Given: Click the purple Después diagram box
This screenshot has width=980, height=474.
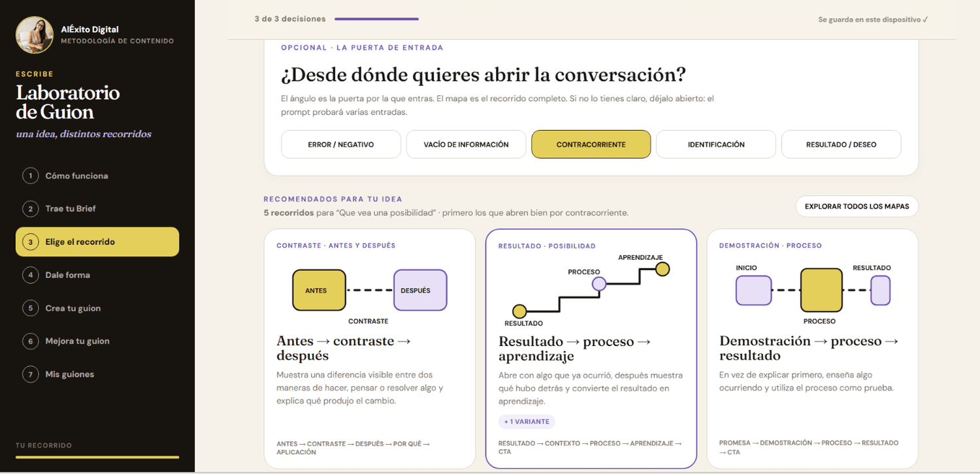Looking at the screenshot, I should click(420, 290).
